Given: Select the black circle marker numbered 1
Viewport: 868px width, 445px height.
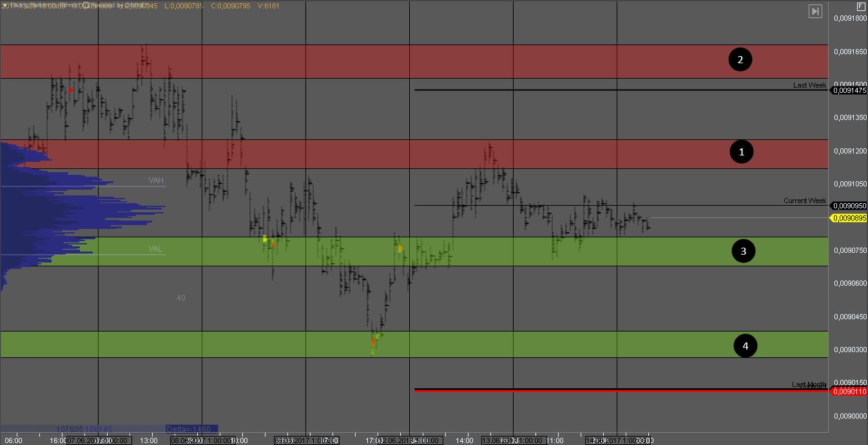Looking at the screenshot, I should point(741,152).
